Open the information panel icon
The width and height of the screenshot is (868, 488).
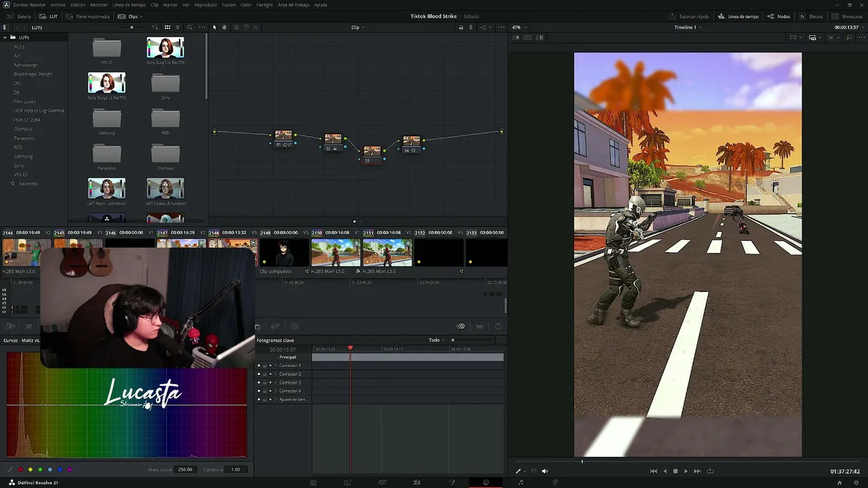(x=498, y=327)
